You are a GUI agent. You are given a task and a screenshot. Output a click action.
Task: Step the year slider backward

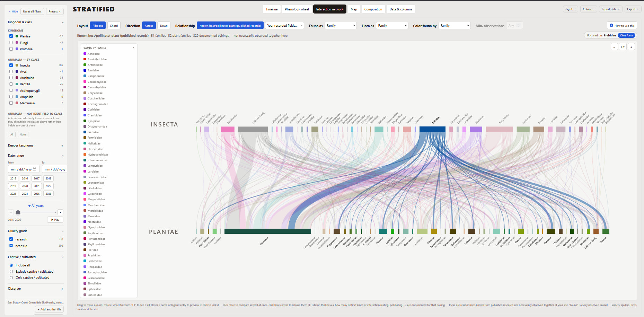11,212
